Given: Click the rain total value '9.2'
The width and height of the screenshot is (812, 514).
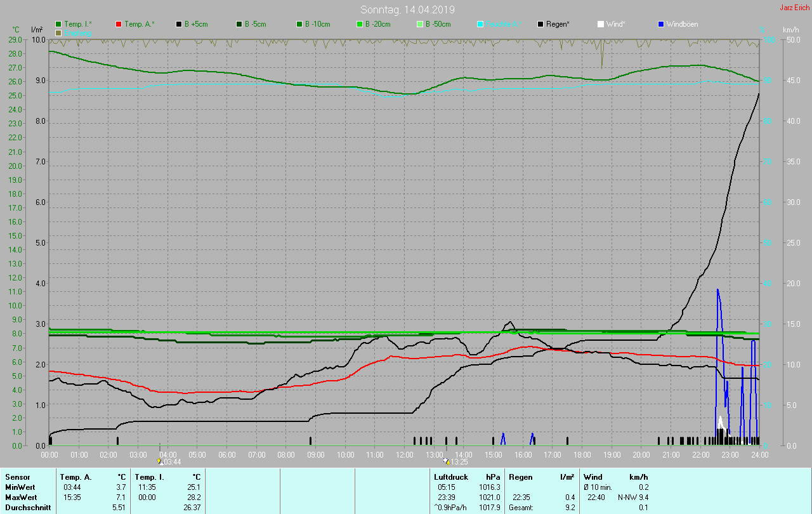Looking at the screenshot, I should [570, 507].
